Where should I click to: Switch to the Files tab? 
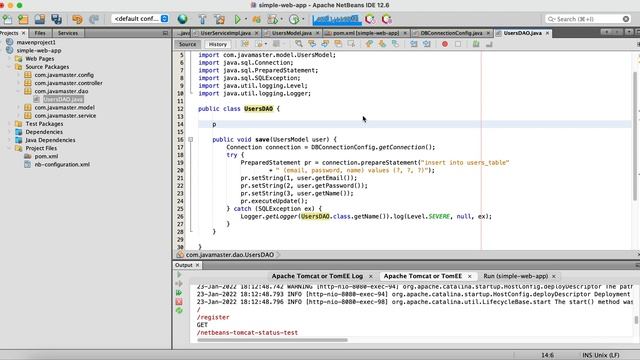point(40,33)
